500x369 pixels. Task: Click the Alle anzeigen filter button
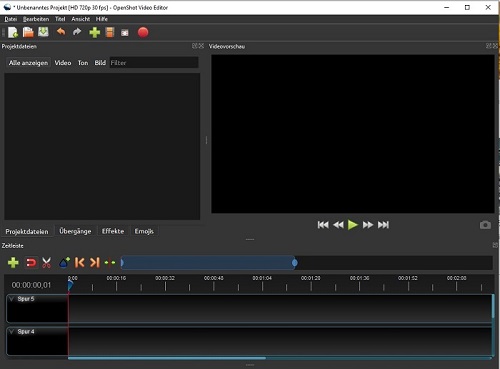coord(28,63)
